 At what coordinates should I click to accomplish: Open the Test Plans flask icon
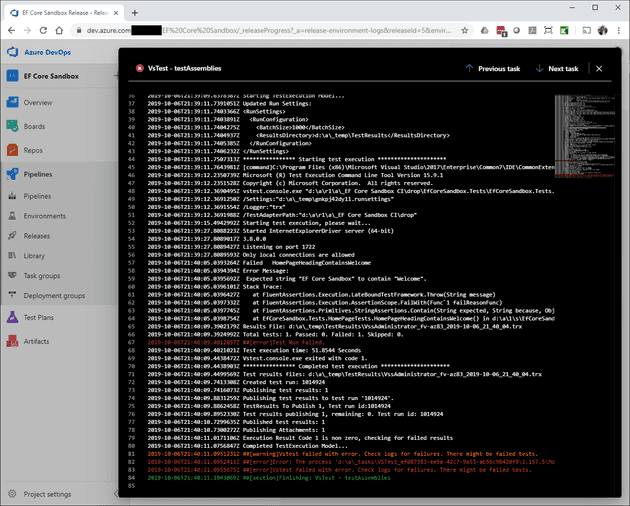tap(12, 317)
